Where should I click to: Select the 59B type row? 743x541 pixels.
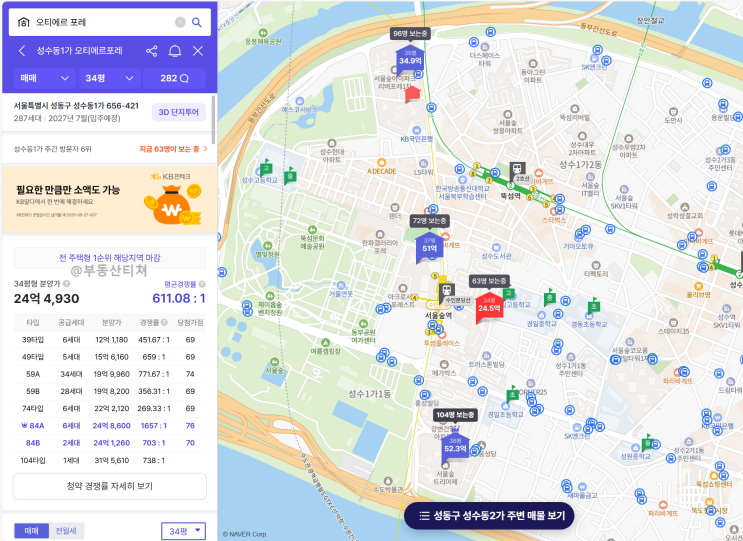pos(109,391)
